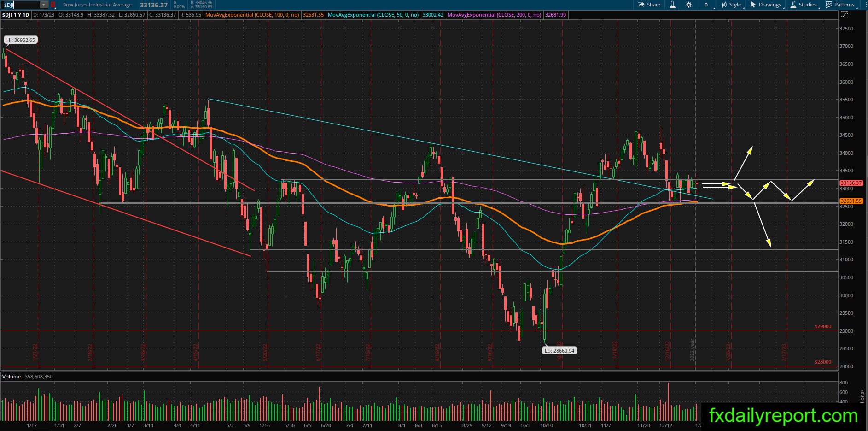This screenshot has height=431, width=868.
Task: Click the last price 33136.37 in the header
Action: pyautogui.click(x=154, y=5)
